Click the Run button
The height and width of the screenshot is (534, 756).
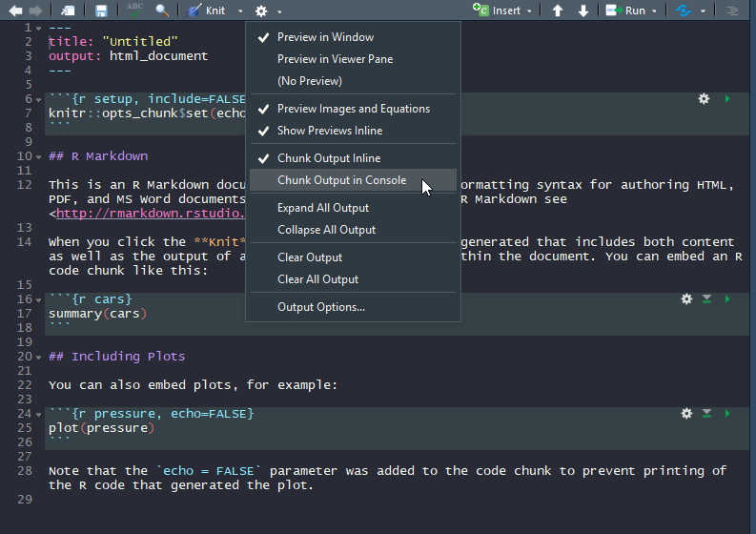[x=625, y=10]
